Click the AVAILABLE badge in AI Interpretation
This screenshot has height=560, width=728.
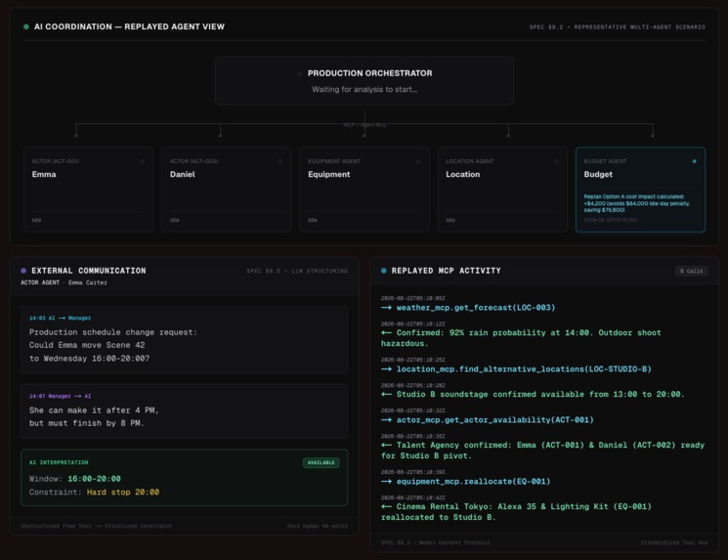(321, 462)
